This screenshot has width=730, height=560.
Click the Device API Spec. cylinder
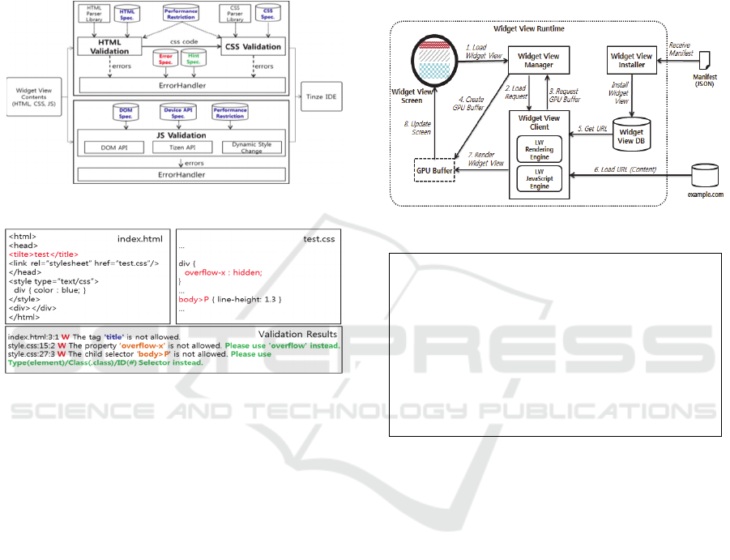[178, 113]
